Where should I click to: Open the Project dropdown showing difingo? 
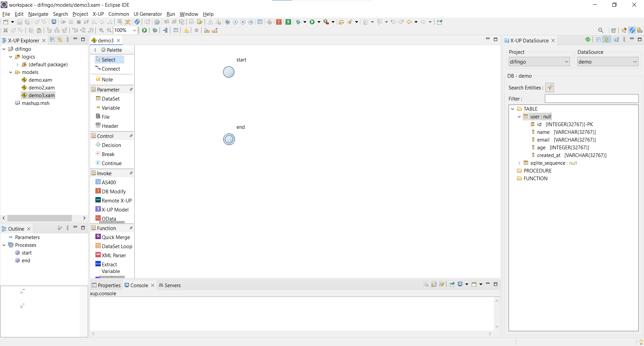(x=539, y=62)
